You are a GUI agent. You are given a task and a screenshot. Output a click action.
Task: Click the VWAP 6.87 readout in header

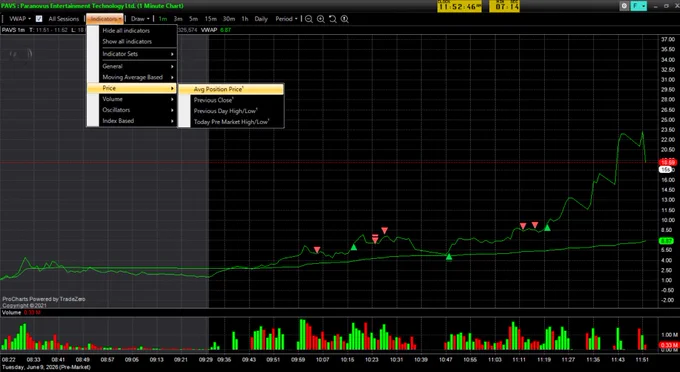tap(216, 30)
